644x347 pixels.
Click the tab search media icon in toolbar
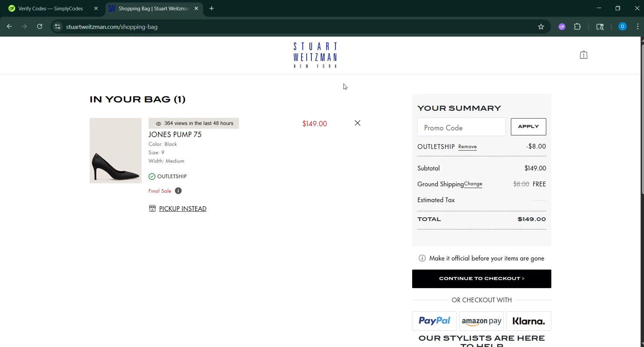[x=600, y=27]
